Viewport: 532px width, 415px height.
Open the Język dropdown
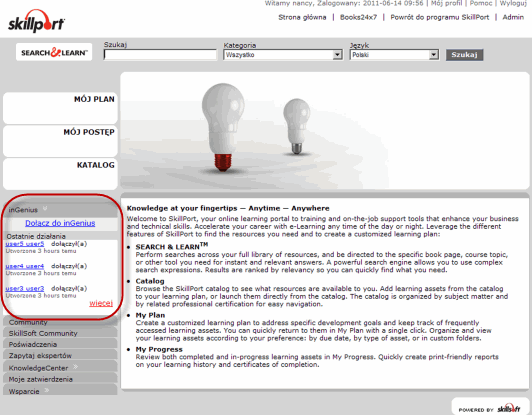coord(394,55)
